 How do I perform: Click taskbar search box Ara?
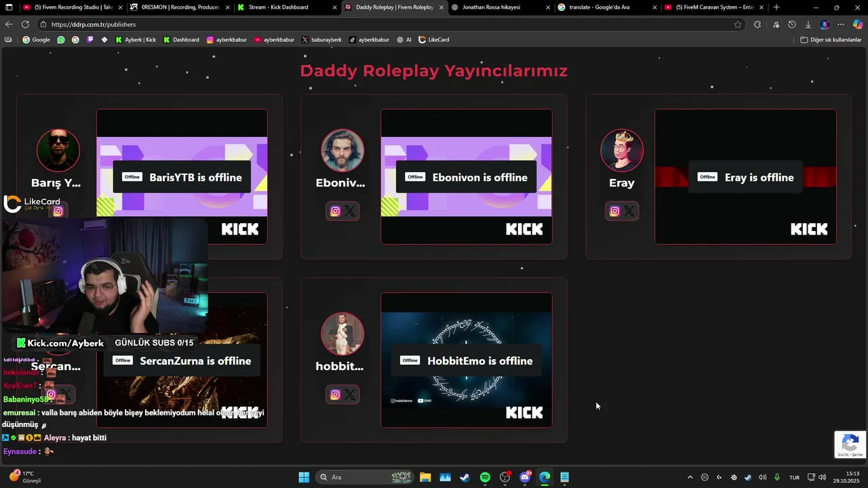coord(364,477)
